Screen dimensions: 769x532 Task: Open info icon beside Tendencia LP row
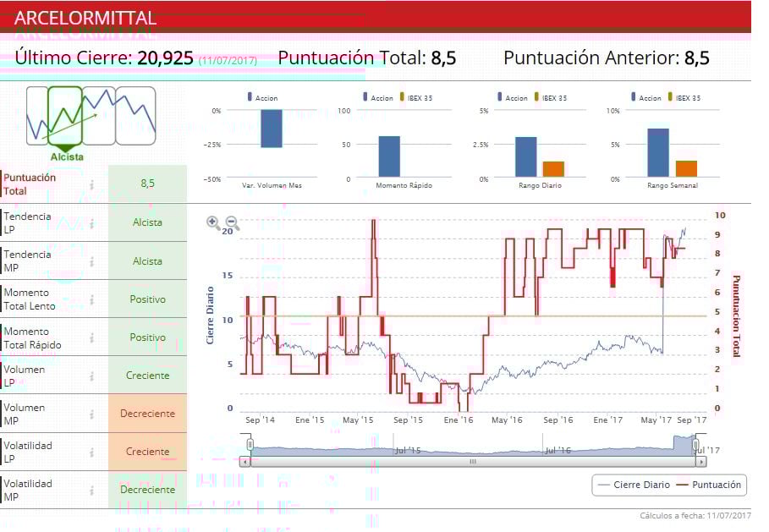pos(91,223)
